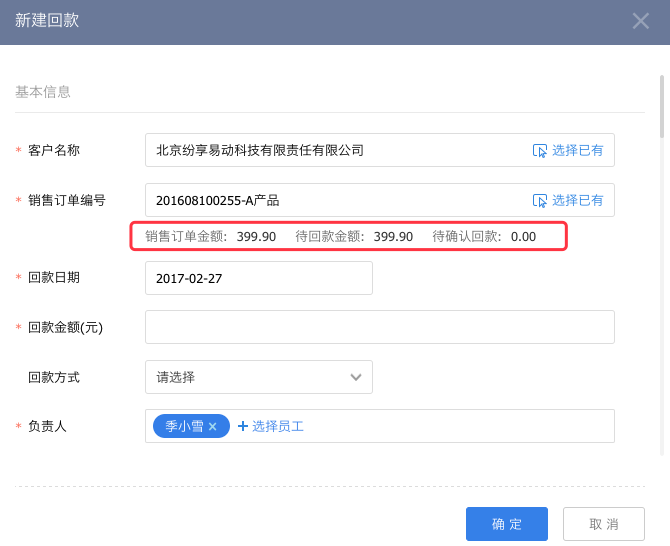Focus the empty 回款金额(元) input field
This screenshot has height=546, width=670.
[x=379, y=327]
